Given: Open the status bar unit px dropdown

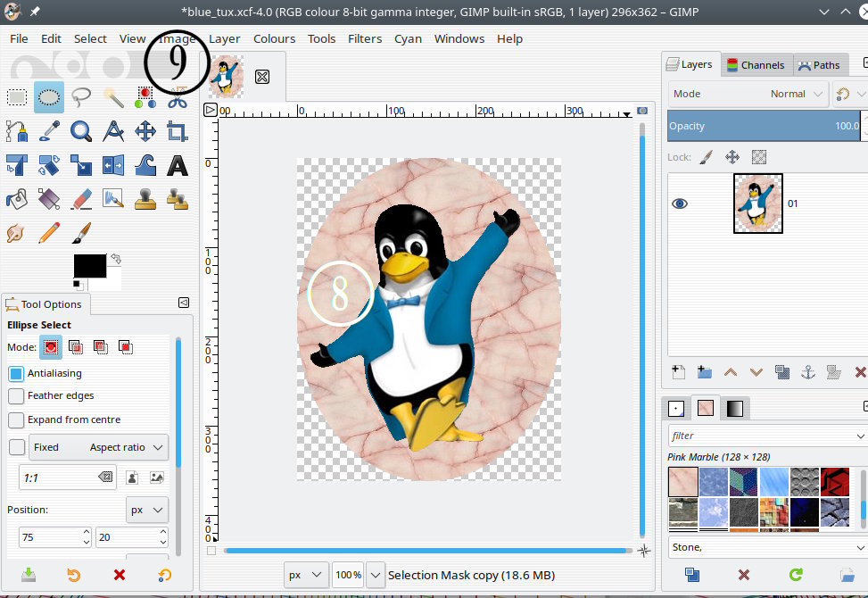Looking at the screenshot, I should coord(305,575).
